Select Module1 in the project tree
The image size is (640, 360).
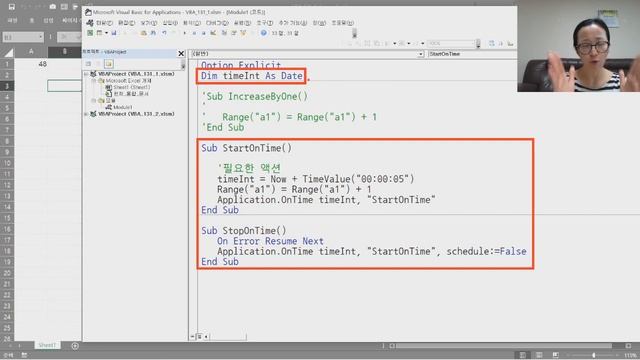coord(122,107)
